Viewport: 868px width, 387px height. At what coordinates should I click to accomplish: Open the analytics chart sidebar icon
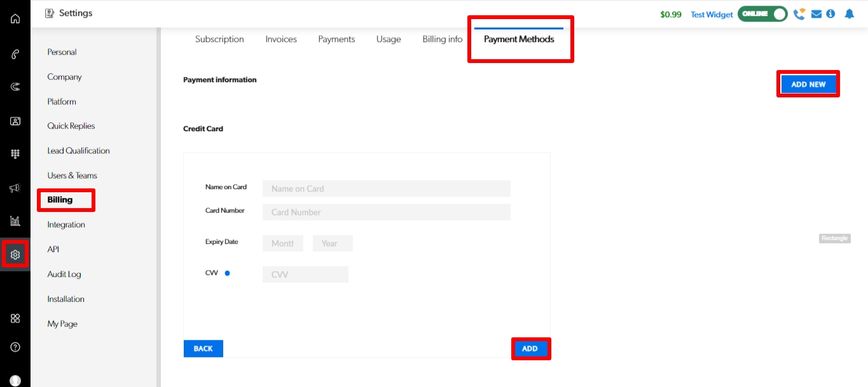(x=15, y=221)
